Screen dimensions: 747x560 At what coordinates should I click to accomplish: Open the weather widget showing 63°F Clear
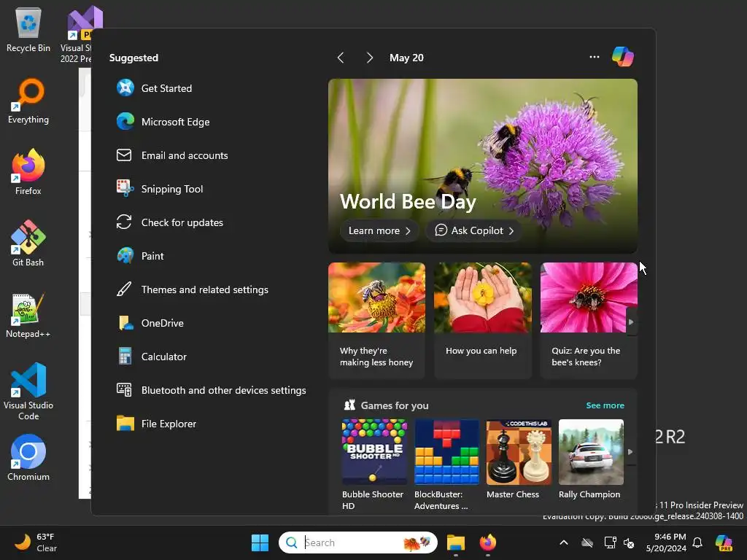pos(36,542)
